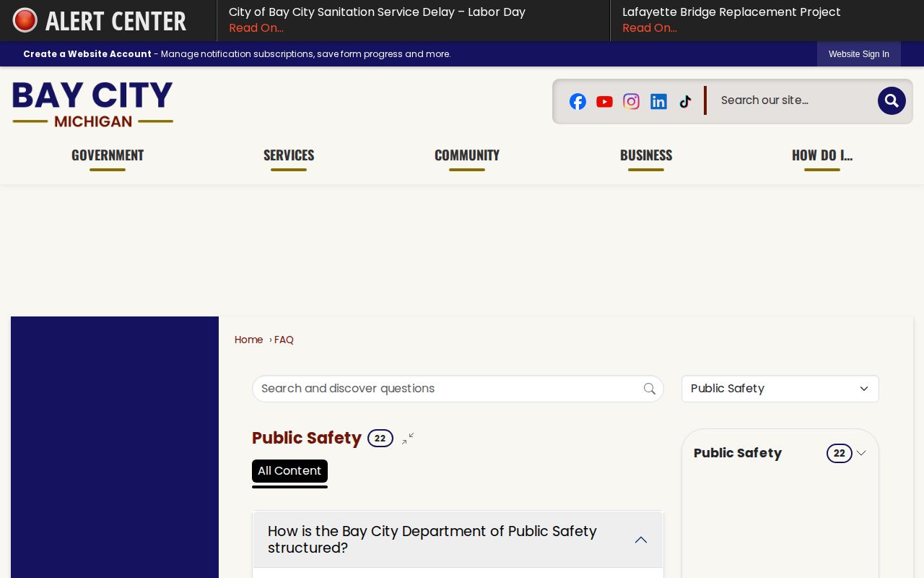
Task: Click the ALERT CENTER heading link
Action: 115,21
